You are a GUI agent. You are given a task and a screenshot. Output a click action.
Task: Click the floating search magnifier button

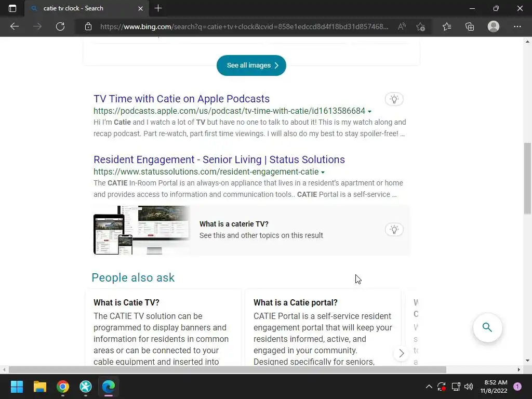pyautogui.click(x=487, y=327)
